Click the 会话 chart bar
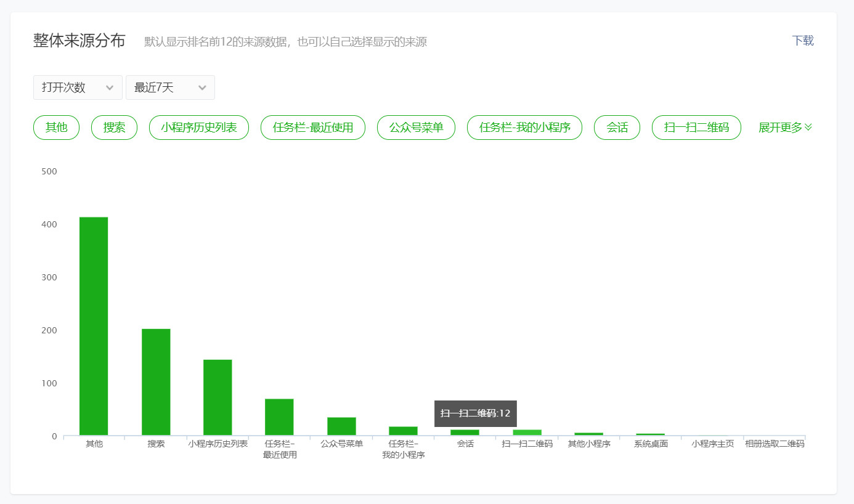Image resolution: width=854 pixels, height=504 pixels. click(x=465, y=433)
